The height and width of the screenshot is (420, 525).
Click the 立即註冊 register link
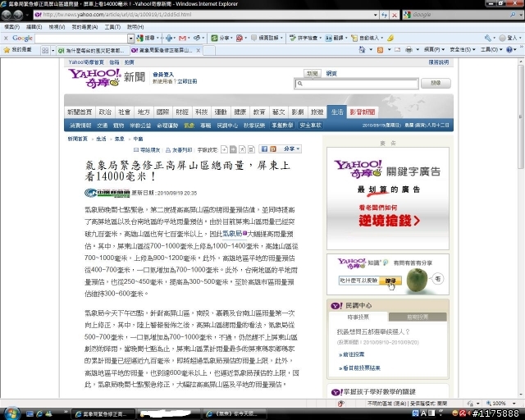coord(187,81)
